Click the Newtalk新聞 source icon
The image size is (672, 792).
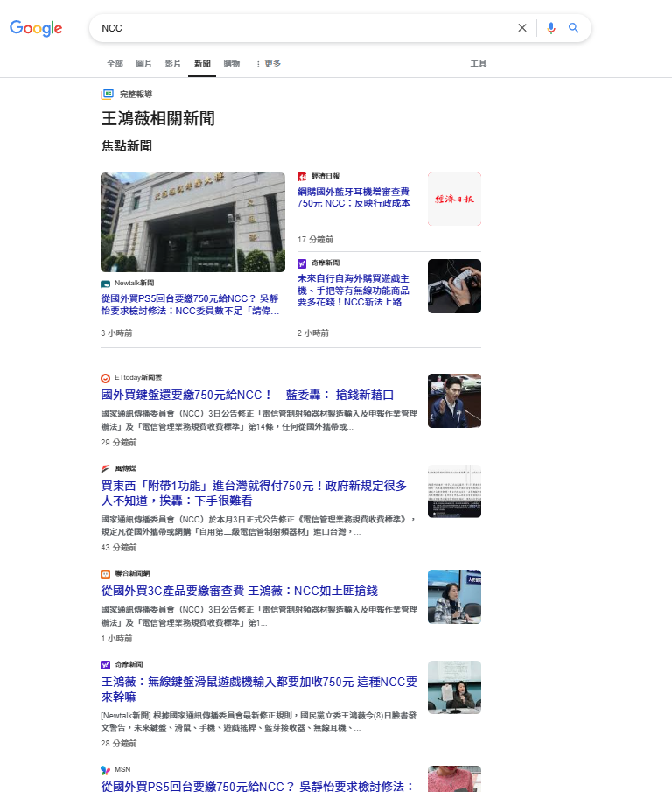click(106, 284)
